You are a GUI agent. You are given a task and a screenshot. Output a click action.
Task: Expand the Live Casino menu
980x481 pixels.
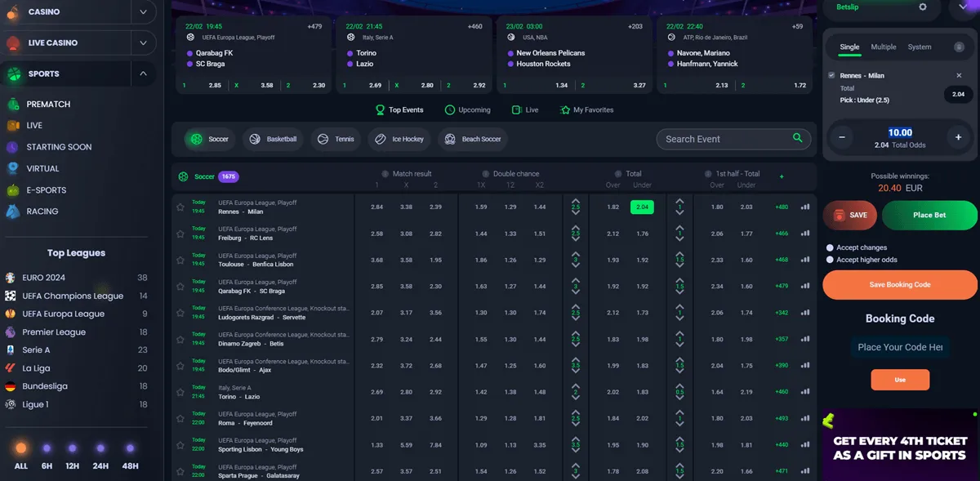(x=142, y=42)
